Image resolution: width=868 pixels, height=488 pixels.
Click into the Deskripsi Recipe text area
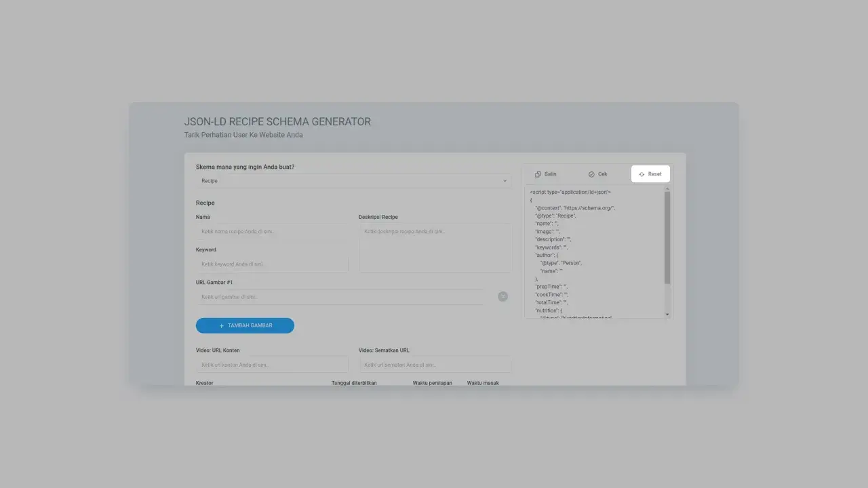point(434,248)
